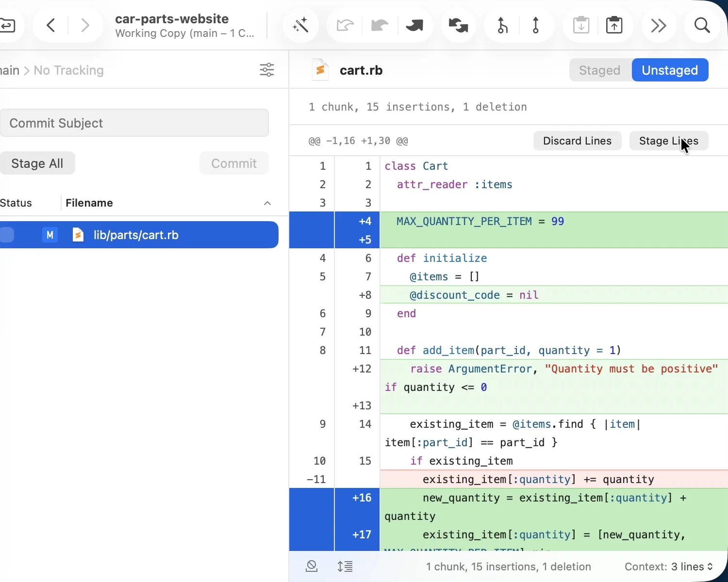Screen dimensions: 728x582
Task: Navigate back with the left chevron
Action: [51, 25]
